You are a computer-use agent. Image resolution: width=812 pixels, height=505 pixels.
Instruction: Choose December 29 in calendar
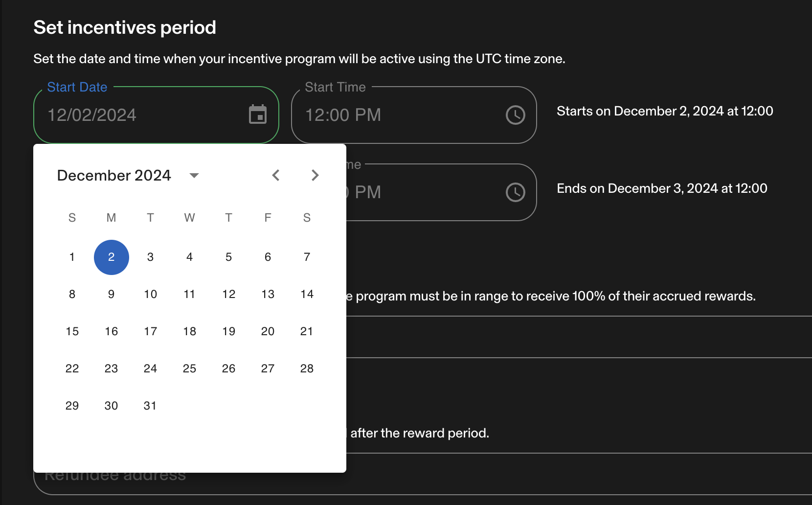(x=72, y=406)
